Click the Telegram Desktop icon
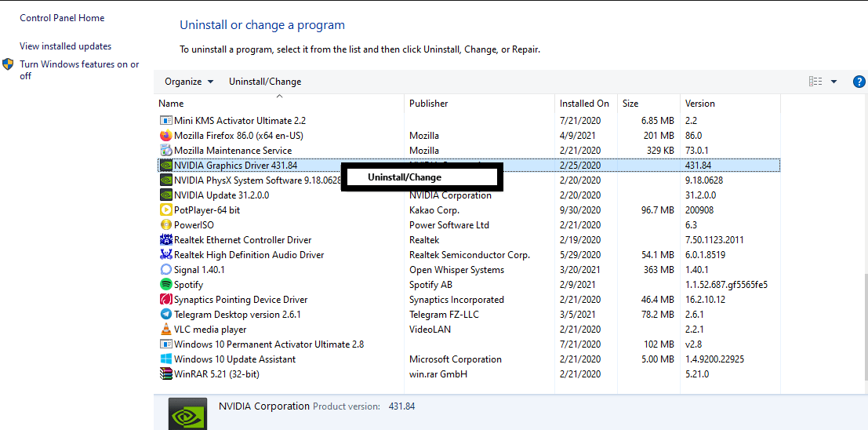The image size is (868, 430). click(x=166, y=314)
